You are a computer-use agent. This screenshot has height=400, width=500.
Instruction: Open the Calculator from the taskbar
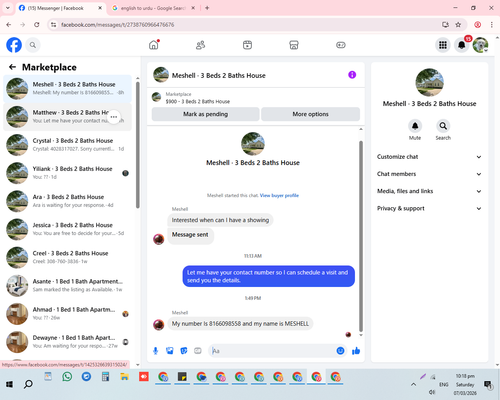click(105, 377)
